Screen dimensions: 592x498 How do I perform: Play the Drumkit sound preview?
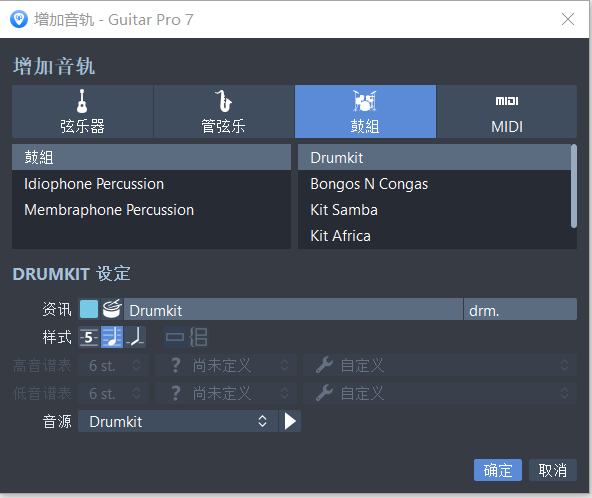[x=290, y=421]
